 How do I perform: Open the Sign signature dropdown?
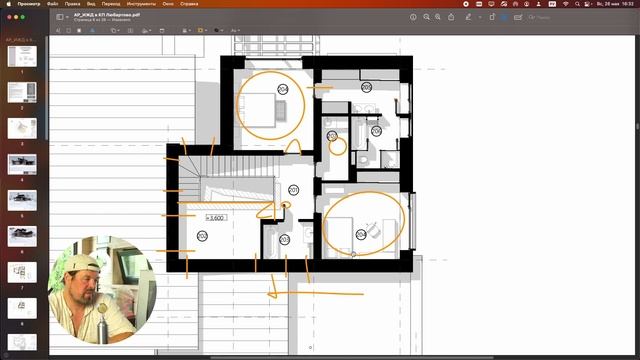pyautogui.click(x=147, y=30)
